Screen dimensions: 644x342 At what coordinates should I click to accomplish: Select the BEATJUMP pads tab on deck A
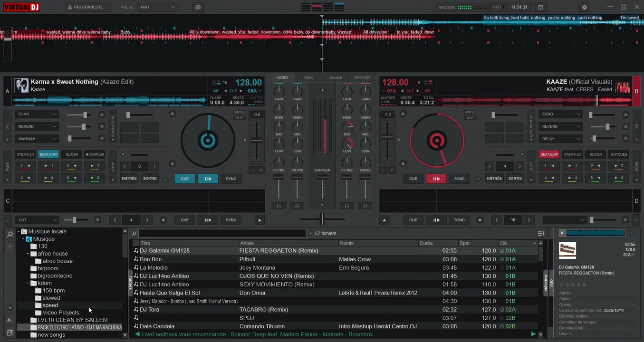click(48, 154)
